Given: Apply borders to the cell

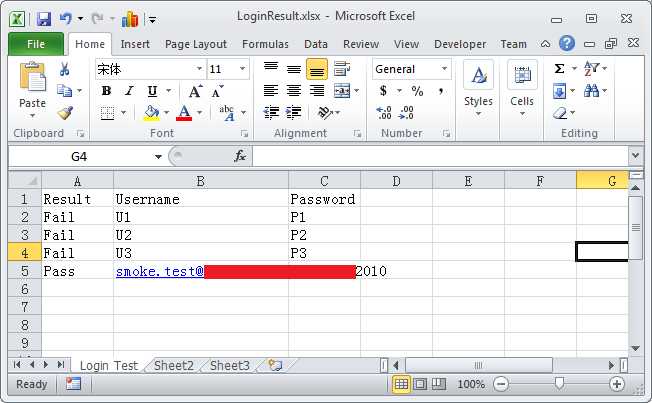Looking at the screenshot, I should point(107,113).
